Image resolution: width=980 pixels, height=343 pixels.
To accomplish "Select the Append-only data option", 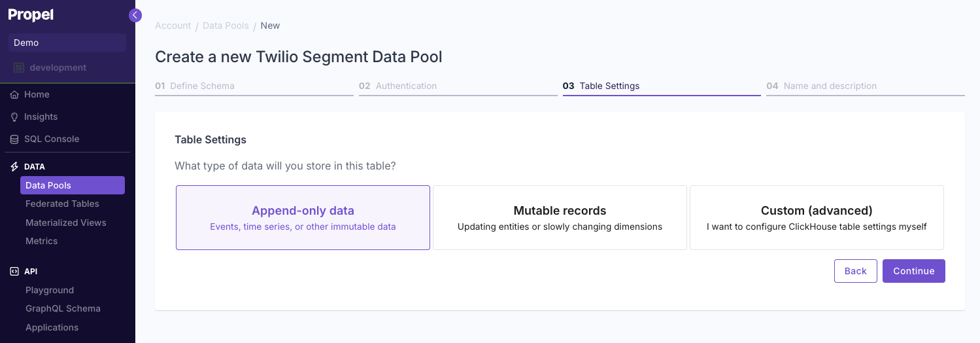I will point(303,217).
